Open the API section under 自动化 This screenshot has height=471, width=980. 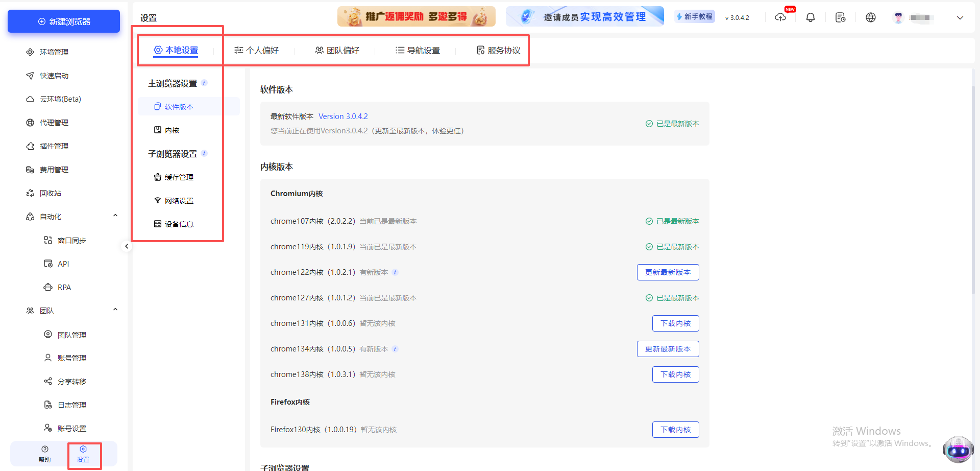(63, 263)
